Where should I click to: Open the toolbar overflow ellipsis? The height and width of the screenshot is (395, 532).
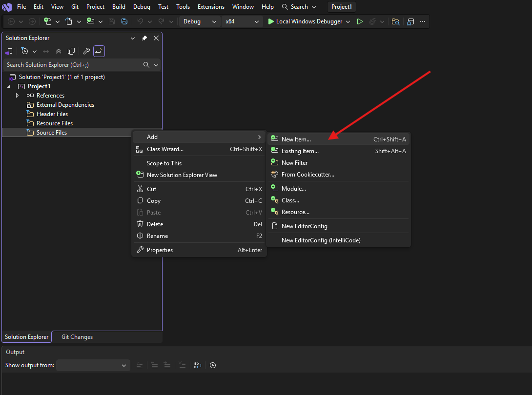click(x=422, y=21)
